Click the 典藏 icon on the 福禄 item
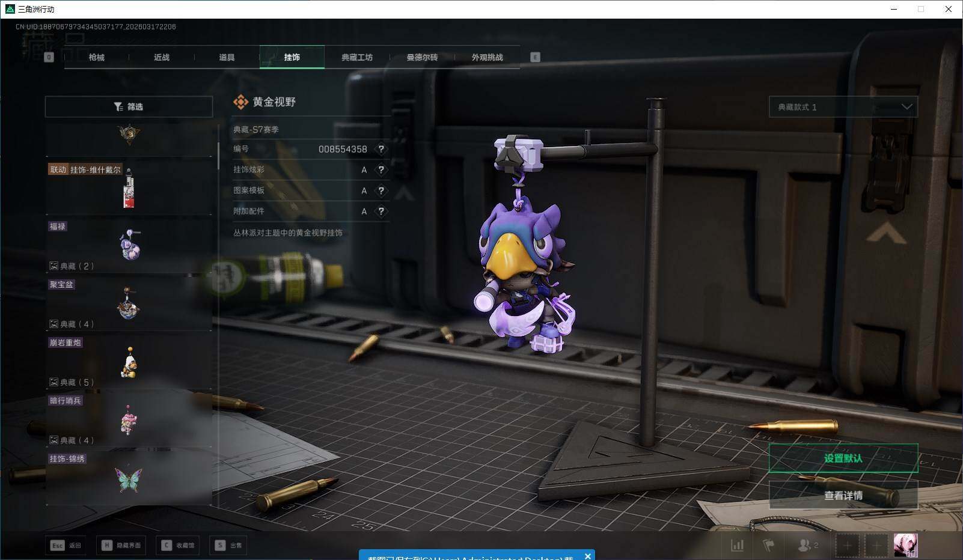The image size is (963, 560). 53,266
